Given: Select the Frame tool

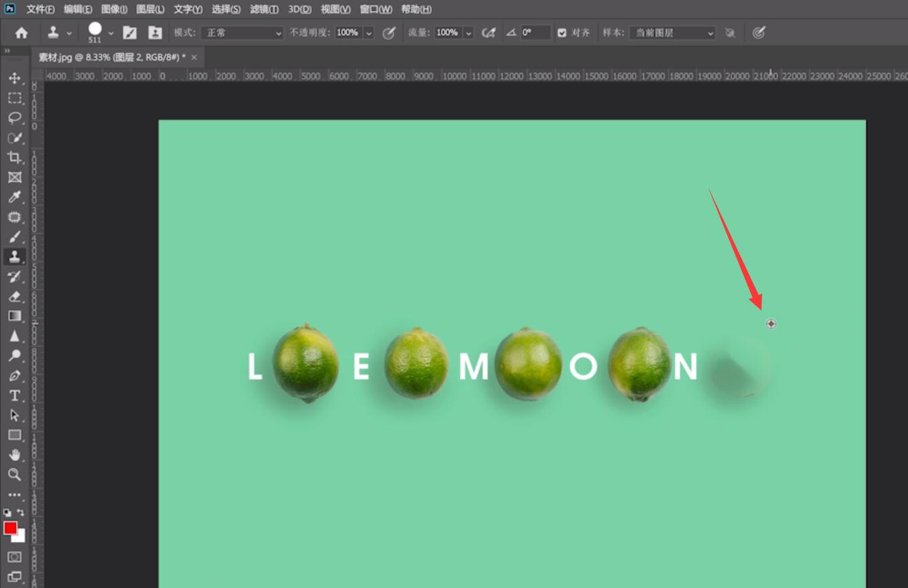Looking at the screenshot, I should 14,177.
